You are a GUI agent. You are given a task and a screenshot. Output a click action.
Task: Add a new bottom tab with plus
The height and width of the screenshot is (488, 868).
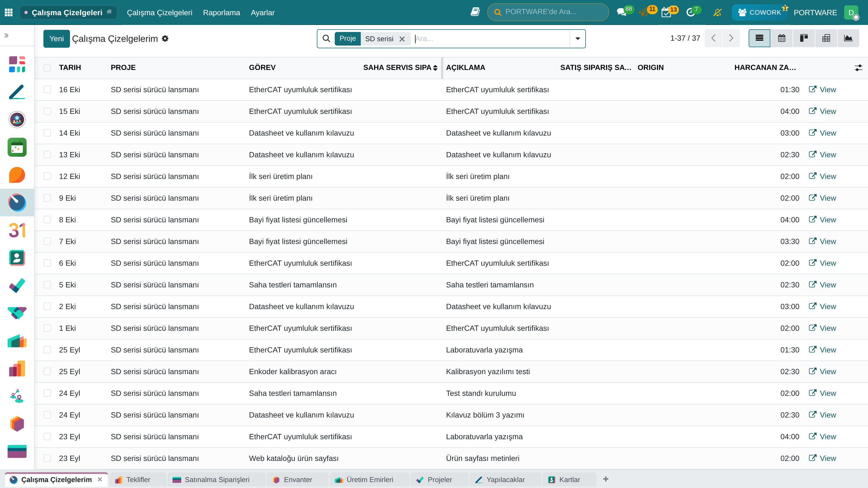tap(606, 479)
